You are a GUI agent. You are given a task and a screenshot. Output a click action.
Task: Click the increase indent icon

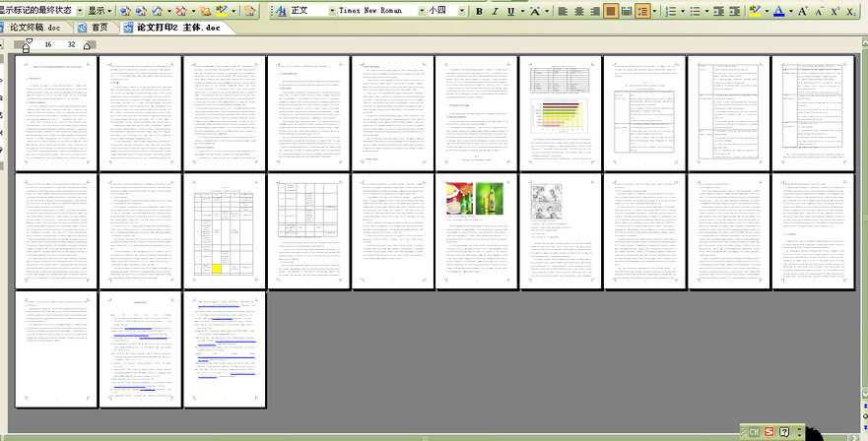tap(735, 11)
